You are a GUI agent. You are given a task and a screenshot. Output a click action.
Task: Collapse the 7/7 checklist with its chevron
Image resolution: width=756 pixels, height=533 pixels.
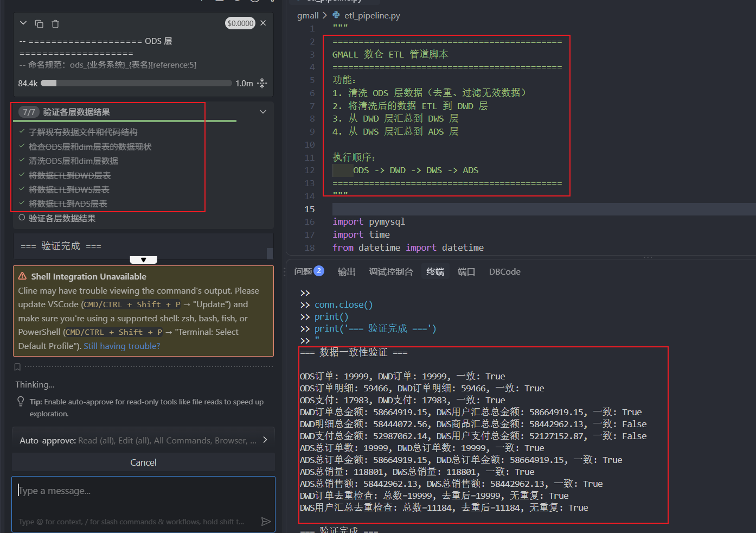point(263,112)
